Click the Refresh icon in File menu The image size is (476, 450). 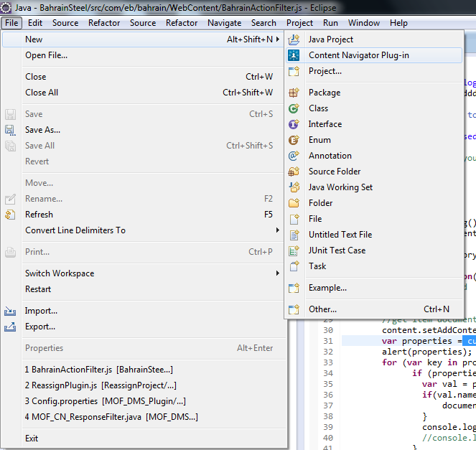pos(10,215)
